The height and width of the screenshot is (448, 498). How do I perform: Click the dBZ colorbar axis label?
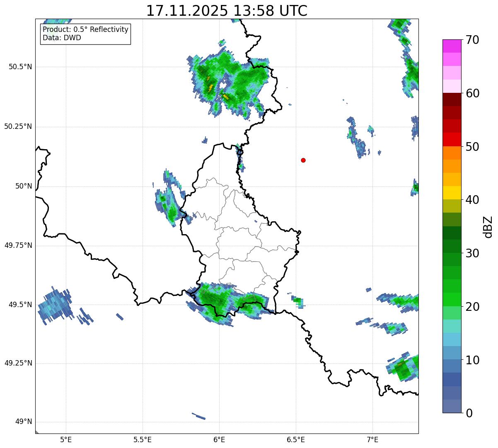click(488, 226)
